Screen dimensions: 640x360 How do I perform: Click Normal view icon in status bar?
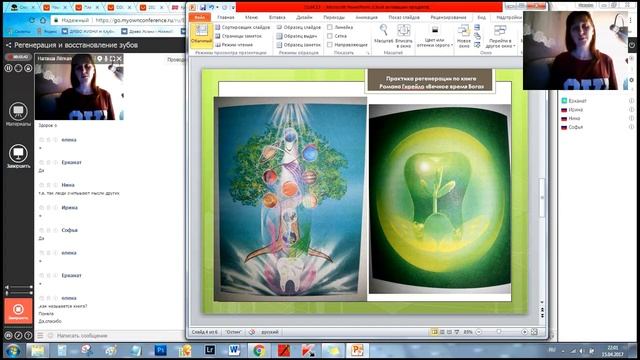(x=435, y=332)
